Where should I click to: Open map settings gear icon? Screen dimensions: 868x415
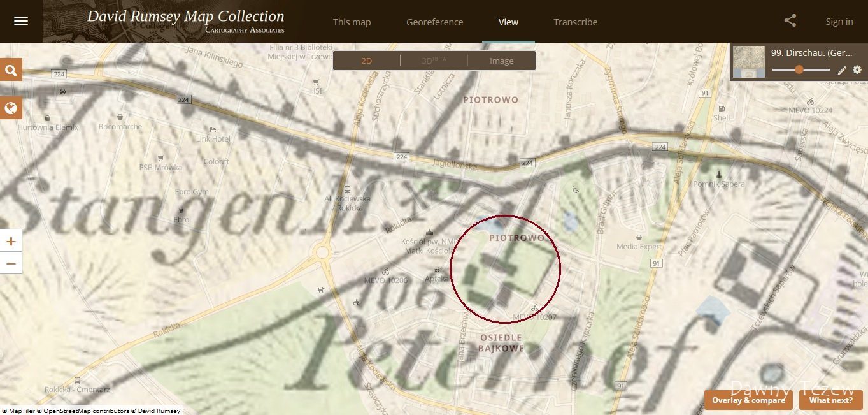tap(857, 69)
